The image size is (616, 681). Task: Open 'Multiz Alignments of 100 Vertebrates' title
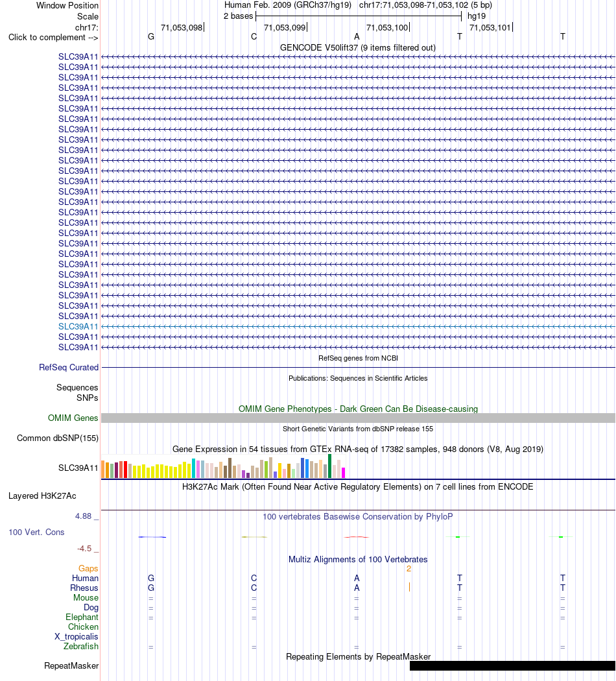click(x=358, y=559)
